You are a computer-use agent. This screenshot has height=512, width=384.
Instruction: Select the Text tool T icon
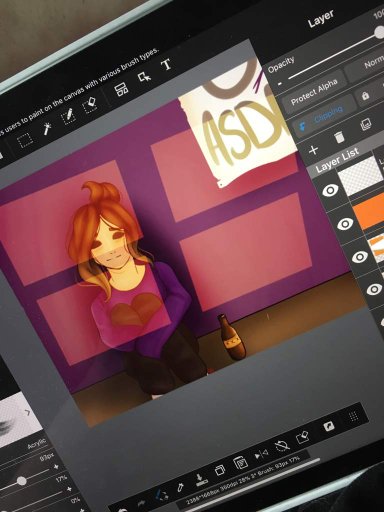166,64
